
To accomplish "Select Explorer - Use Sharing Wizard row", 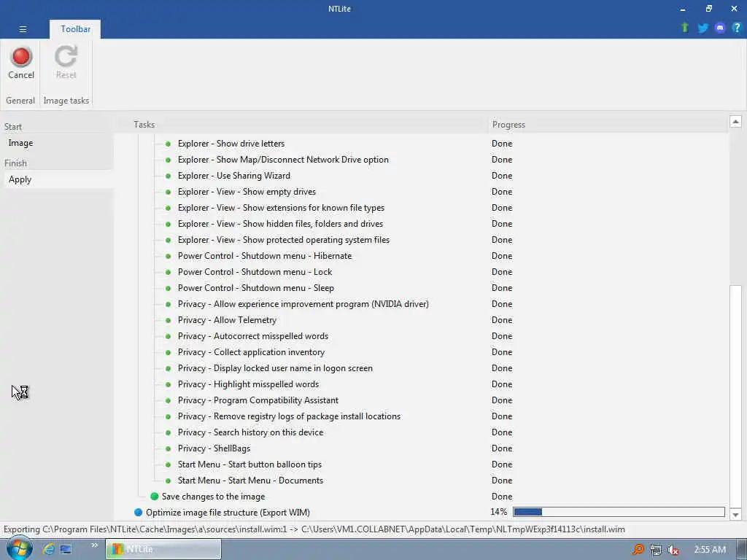I will [x=234, y=176].
